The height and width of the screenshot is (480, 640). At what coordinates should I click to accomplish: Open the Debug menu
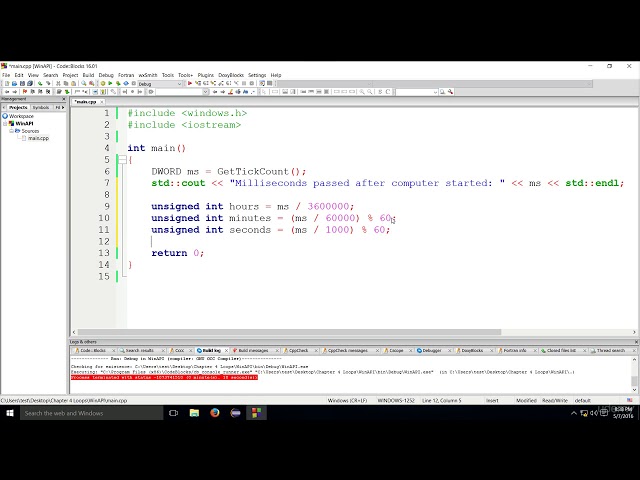106,75
